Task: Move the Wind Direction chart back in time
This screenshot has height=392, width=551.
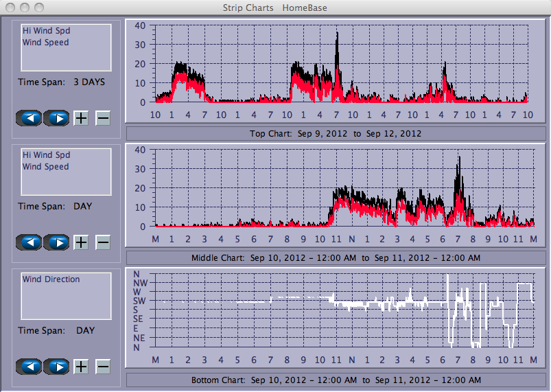Action: click(x=29, y=367)
